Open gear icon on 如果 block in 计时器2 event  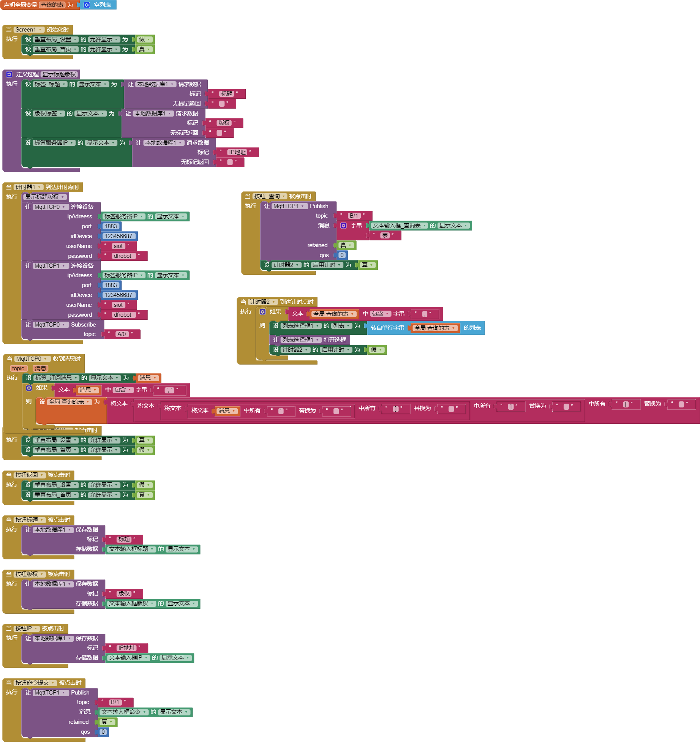[262, 312]
